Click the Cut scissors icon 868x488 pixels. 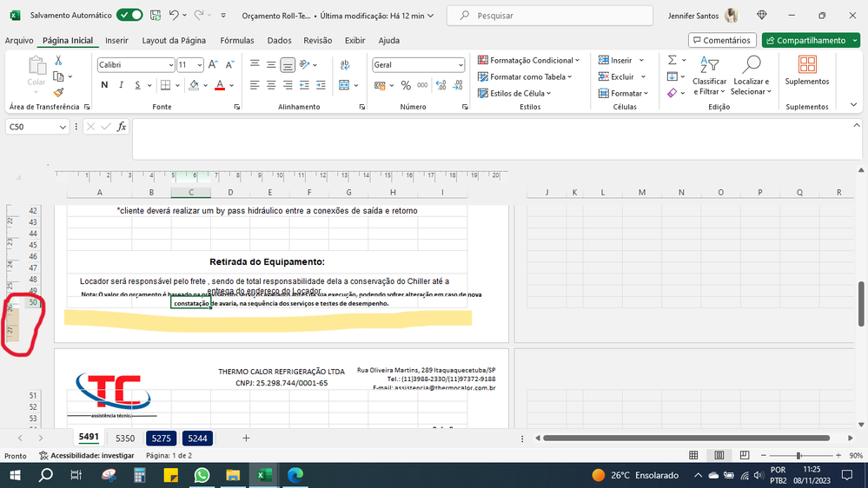click(x=58, y=60)
